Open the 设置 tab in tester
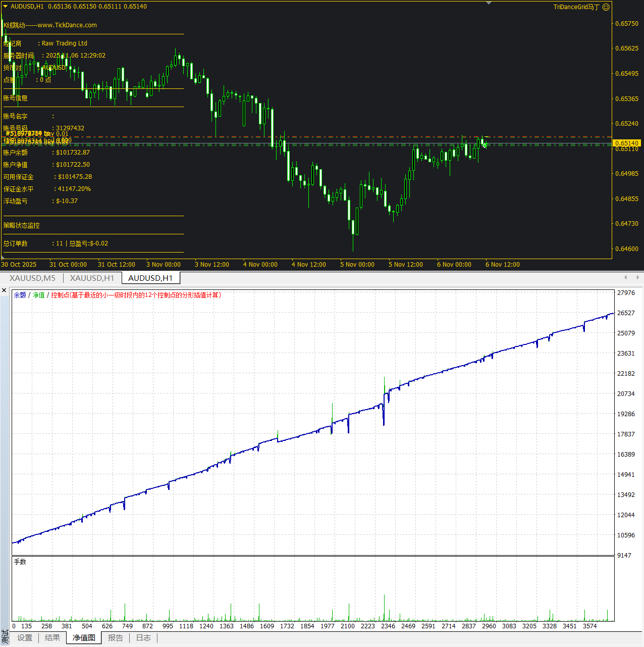 [25, 638]
